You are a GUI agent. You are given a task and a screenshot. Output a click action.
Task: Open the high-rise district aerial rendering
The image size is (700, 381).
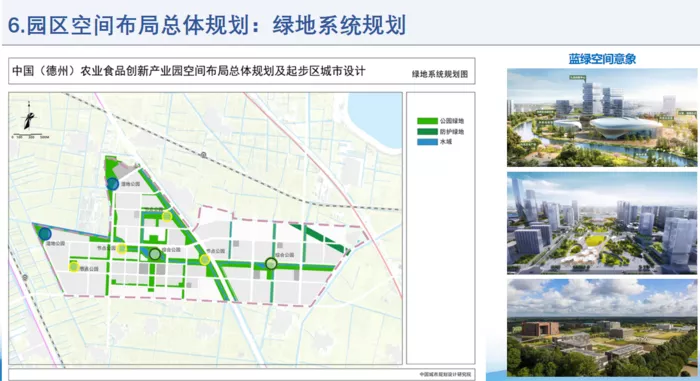[x=602, y=222]
